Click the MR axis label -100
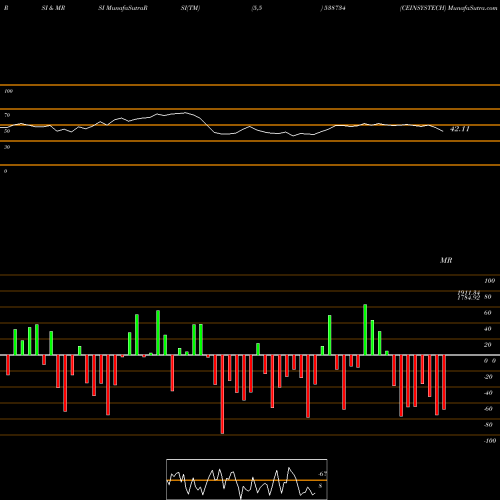 [490, 441]
